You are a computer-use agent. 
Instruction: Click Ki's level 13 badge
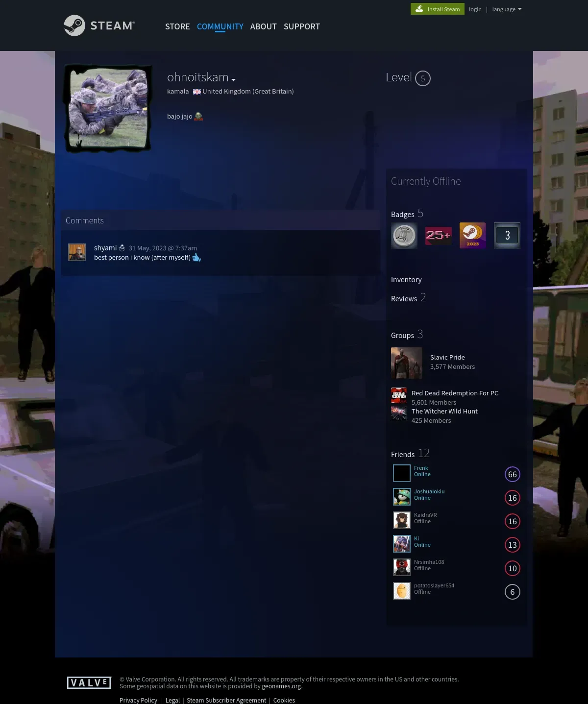(x=513, y=545)
